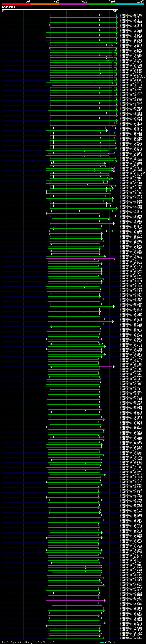146x644 pixels.
Task: Click the UniRef100_P49310 label
Action: click(x=131, y=419)
